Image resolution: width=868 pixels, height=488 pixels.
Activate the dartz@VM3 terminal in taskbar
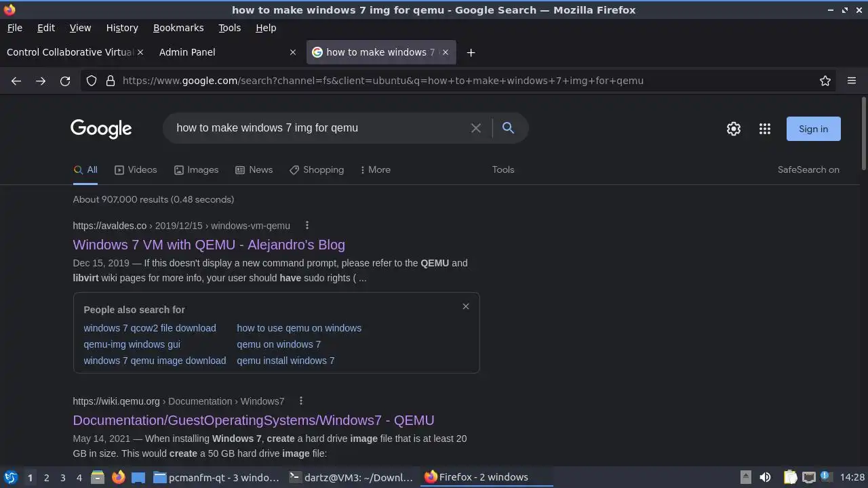click(x=351, y=477)
